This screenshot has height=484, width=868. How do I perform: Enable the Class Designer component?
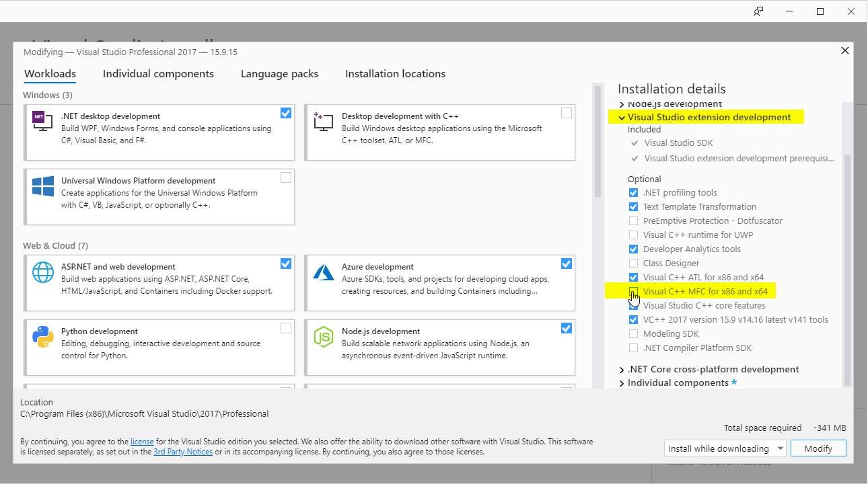click(x=633, y=264)
